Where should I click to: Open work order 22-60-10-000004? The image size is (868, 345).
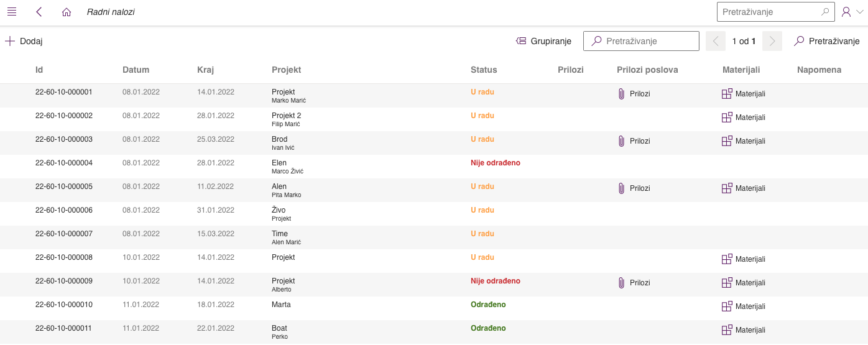(x=64, y=163)
